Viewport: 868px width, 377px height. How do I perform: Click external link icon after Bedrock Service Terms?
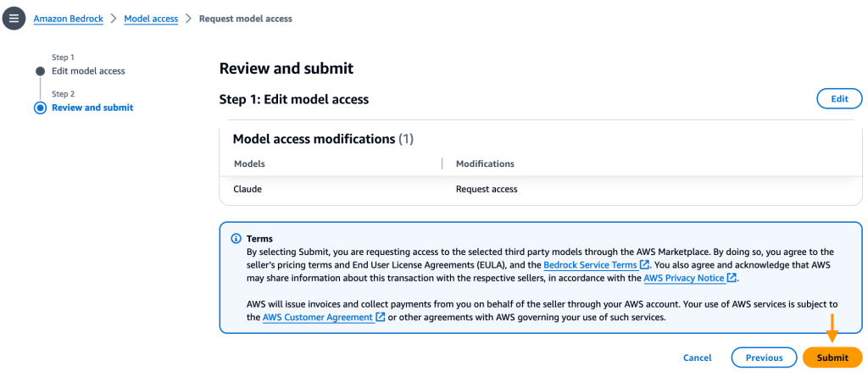pos(645,265)
